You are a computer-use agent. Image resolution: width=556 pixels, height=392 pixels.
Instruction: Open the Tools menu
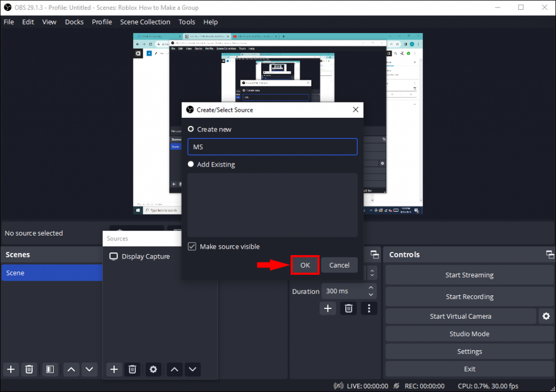coord(187,22)
